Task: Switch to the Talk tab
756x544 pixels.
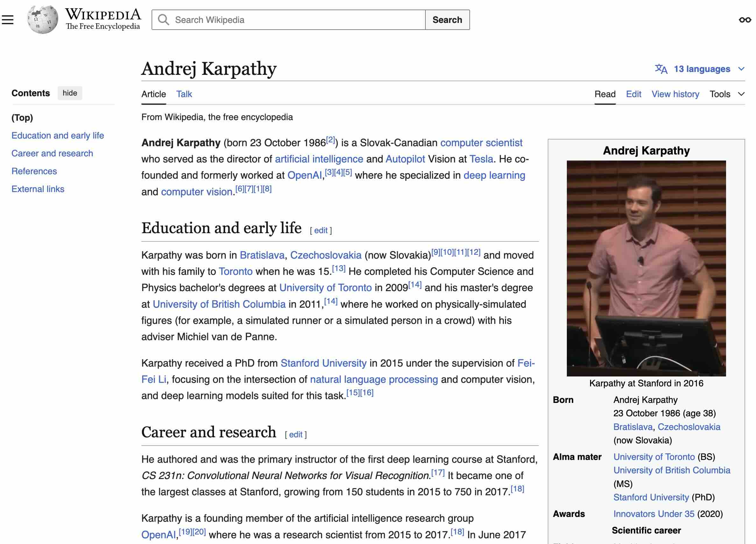Action: (x=184, y=94)
